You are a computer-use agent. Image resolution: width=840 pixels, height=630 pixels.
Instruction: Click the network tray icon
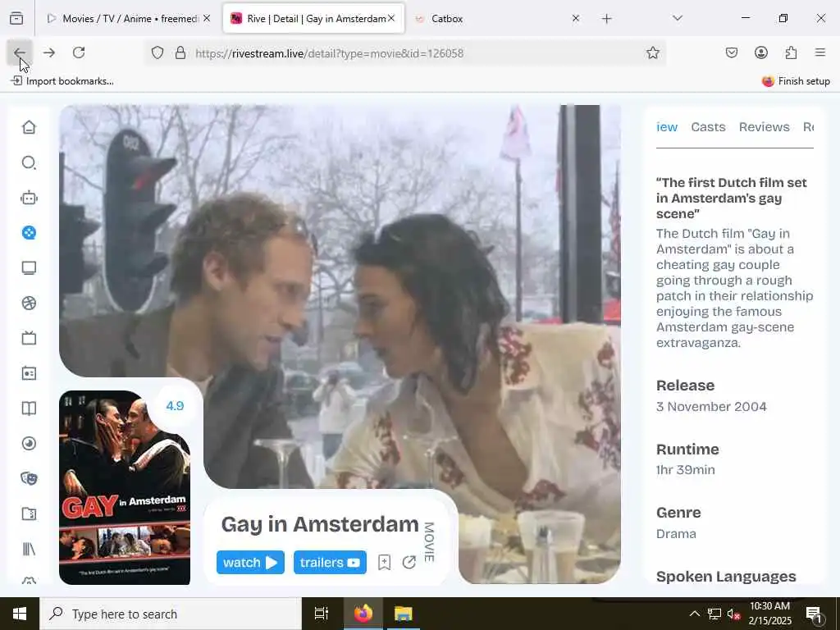pos(714,614)
